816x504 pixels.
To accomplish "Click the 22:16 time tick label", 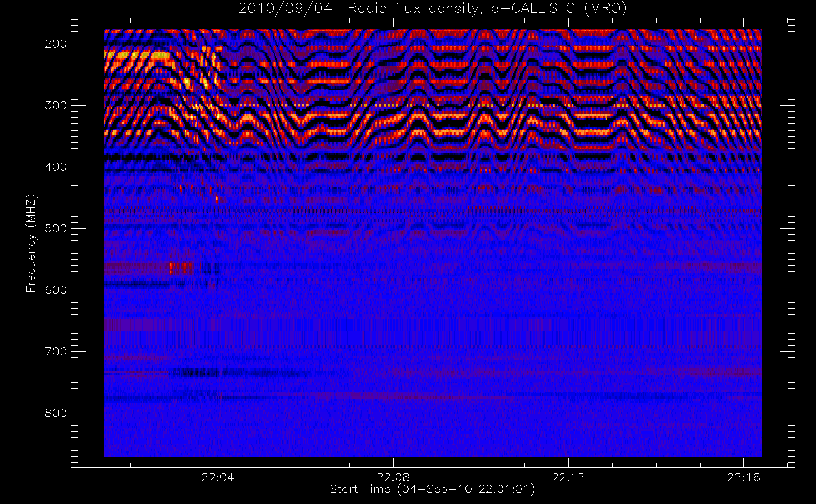I will 743,477.
